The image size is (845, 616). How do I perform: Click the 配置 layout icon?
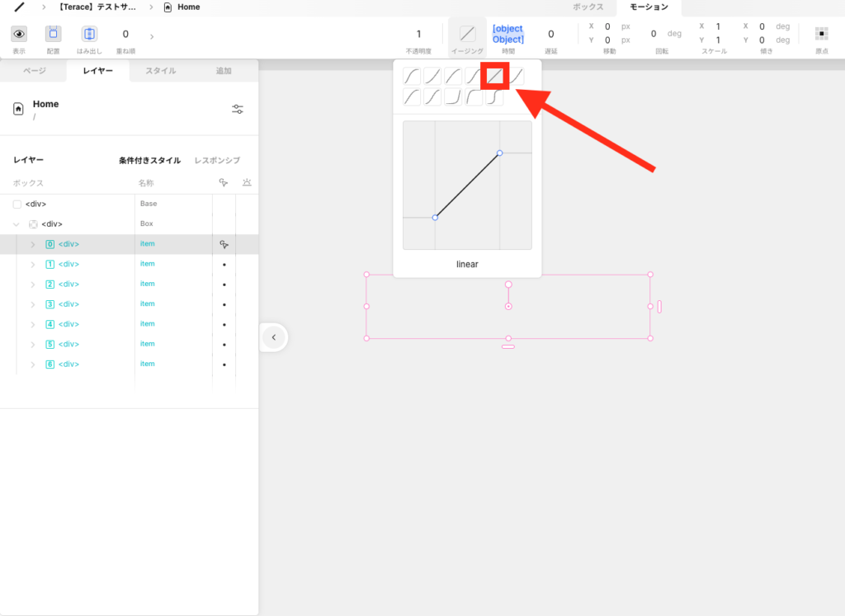pos(54,35)
